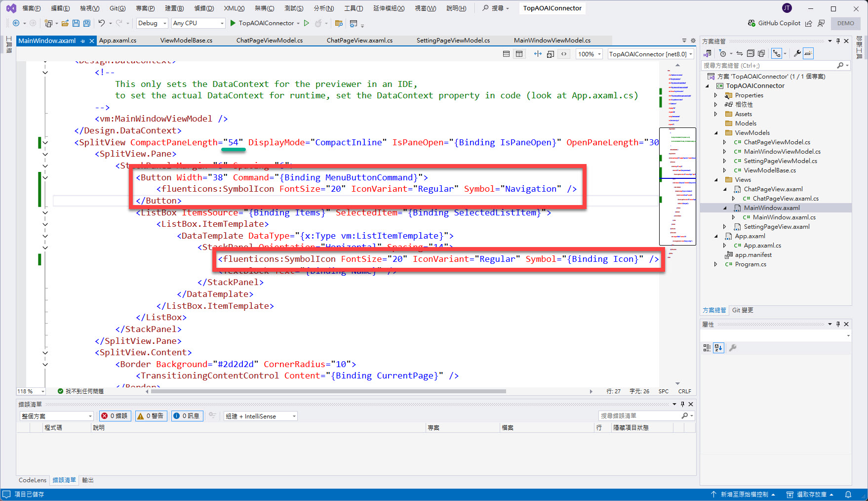
Task: Open the App.axaml.cs editor tab
Action: click(118, 41)
